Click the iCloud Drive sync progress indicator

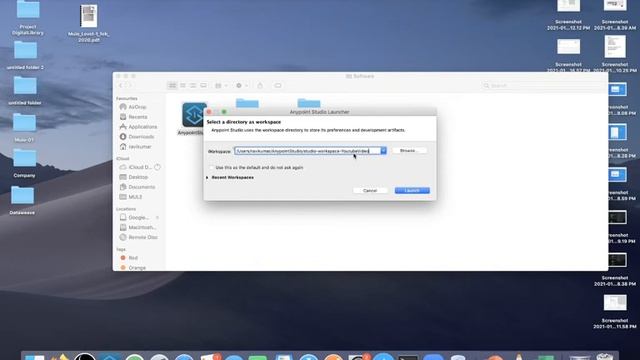pos(158,167)
